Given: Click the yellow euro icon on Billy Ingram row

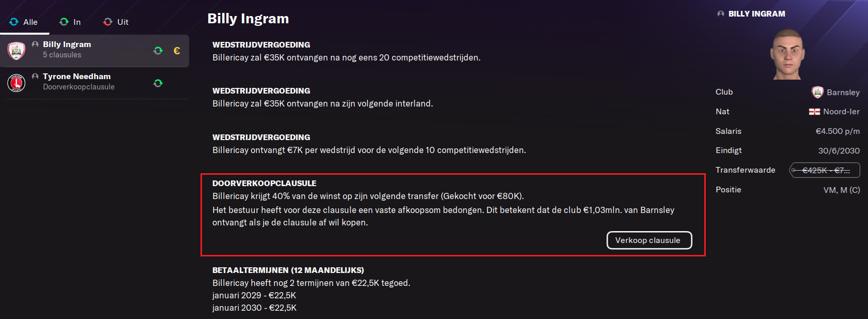Looking at the screenshot, I should tap(177, 51).
